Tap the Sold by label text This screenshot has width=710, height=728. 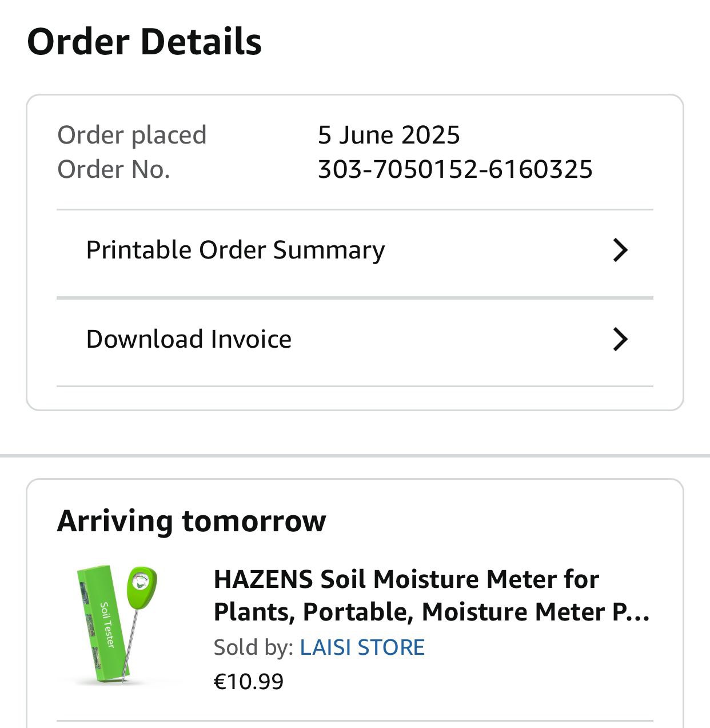click(x=253, y=647)
